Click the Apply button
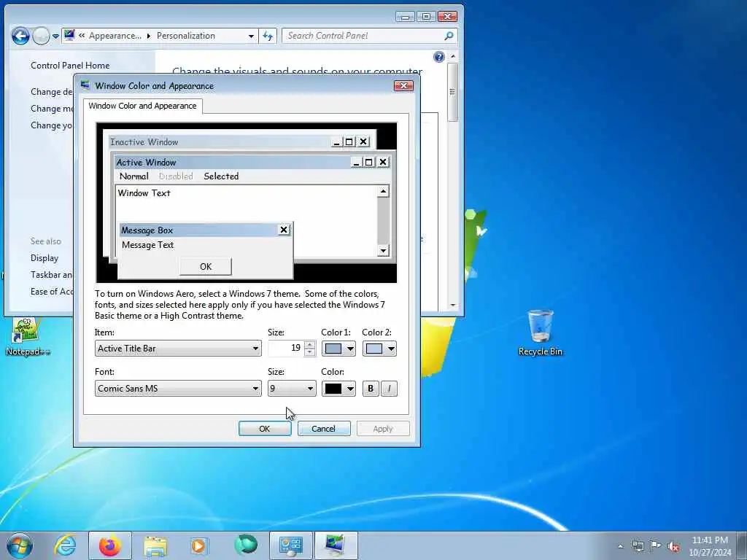The width and height of the screenshot is (747, 560). tap(382, 429)
